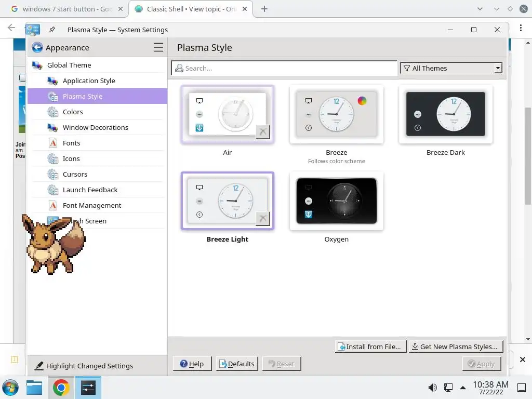The height and width of the screenshot is (399, 532).
Task: Open the Chrome tab search dropdown arrow
Action: (480, 9)
